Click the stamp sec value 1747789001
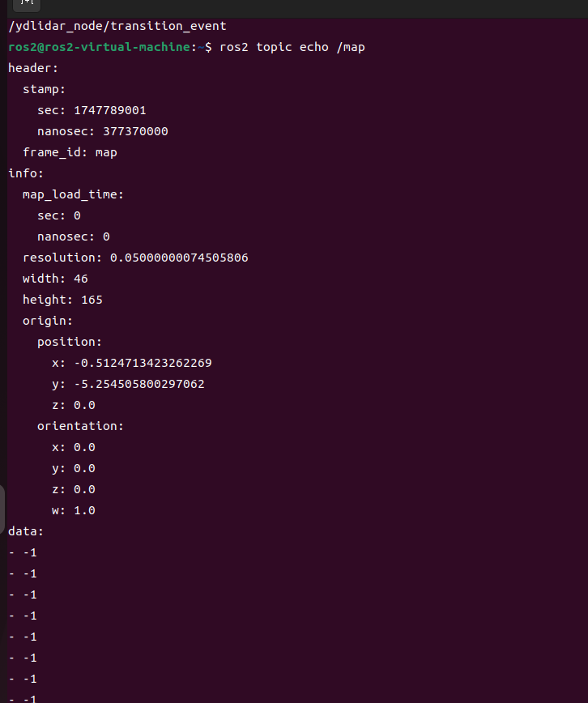 pos(110,110)
